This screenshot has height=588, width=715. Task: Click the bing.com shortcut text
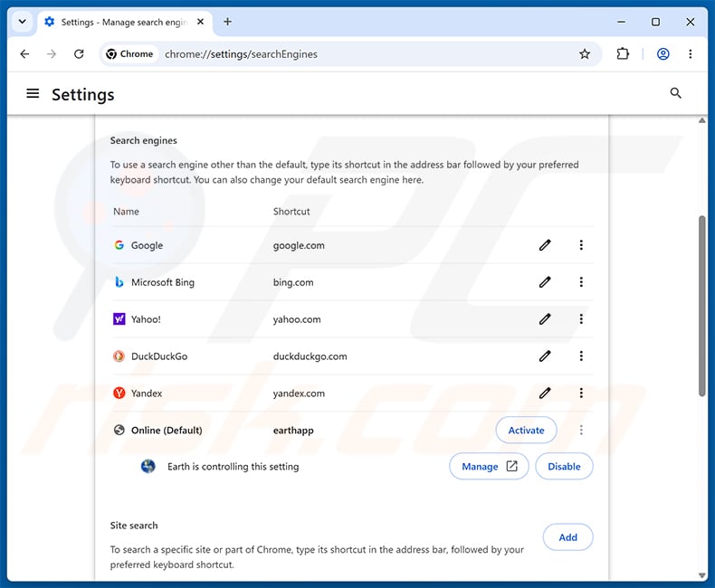point(293,282)
